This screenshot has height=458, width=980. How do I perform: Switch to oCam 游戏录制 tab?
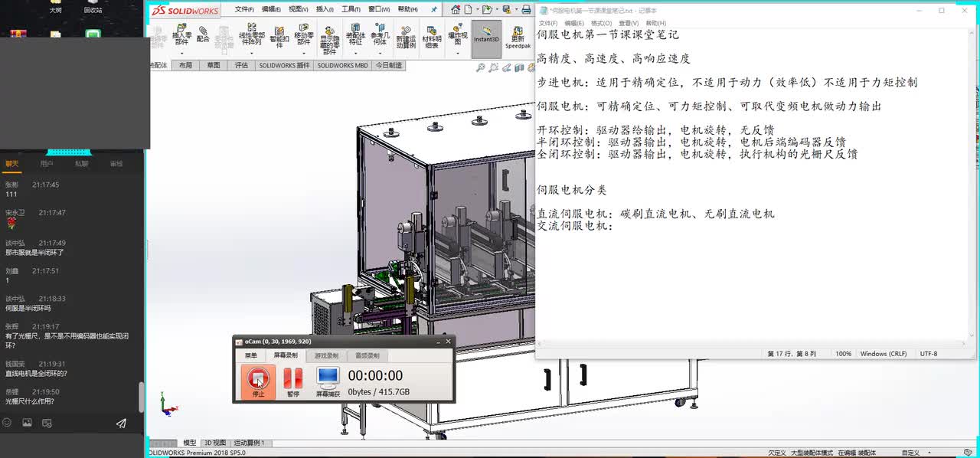point(326,355)
